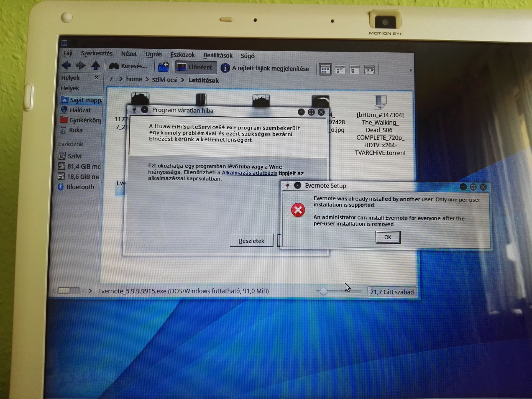Screen dimensions: 532x399
Task: Open the 18,6 GiB device
Action: (x=79, y=177)
